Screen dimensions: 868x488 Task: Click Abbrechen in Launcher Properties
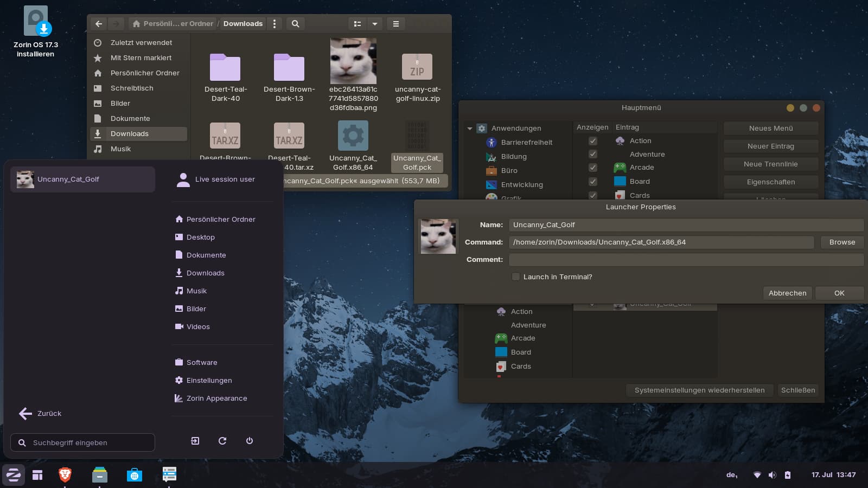tap(787, 293)
